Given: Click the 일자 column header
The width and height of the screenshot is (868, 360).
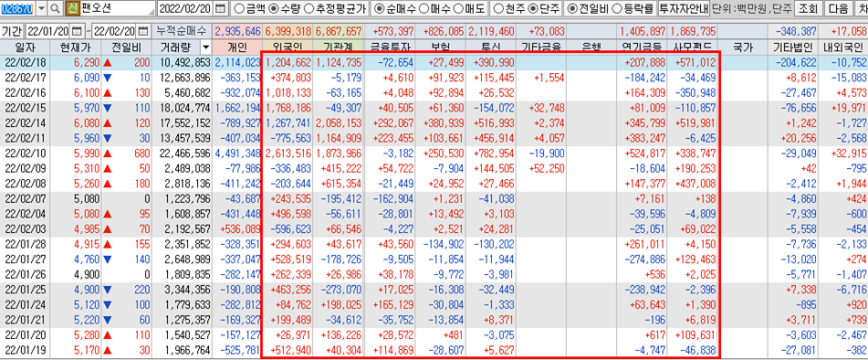Looking at the screenshot, I should point(24,48).
